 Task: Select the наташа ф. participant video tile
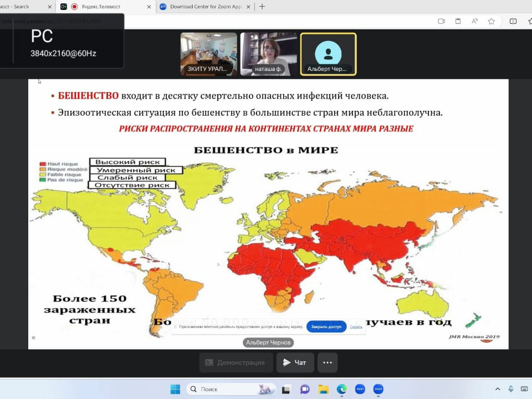pyautogui.click(x=268, y=54)
